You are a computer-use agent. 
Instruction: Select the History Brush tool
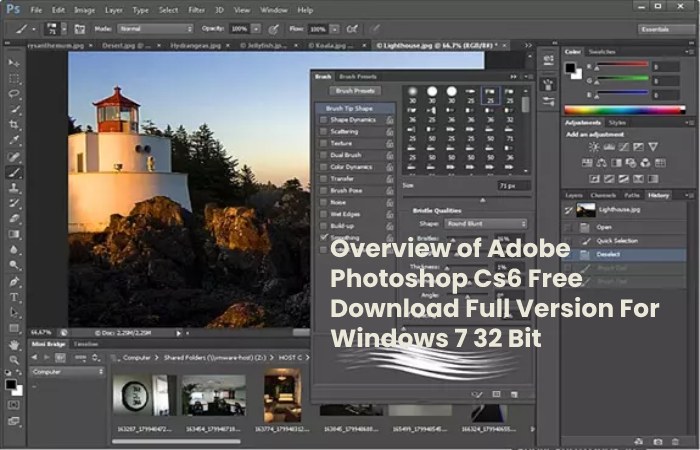pyautogui.click(x=14, y=203)
